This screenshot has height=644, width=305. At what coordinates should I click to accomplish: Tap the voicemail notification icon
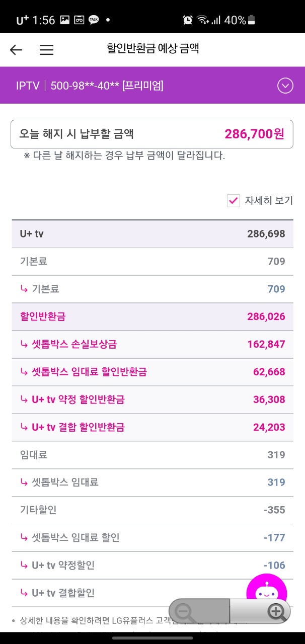[x=79, y=20]
